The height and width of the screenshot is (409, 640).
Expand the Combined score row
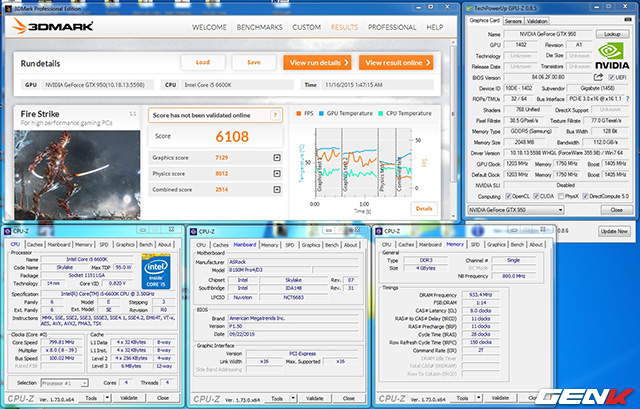(x=276, y=187)
